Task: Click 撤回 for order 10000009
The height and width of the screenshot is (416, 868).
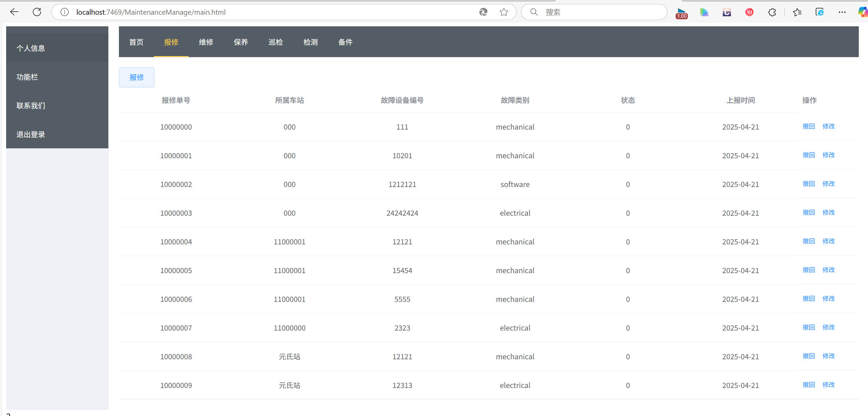Action: pos(809,385)
